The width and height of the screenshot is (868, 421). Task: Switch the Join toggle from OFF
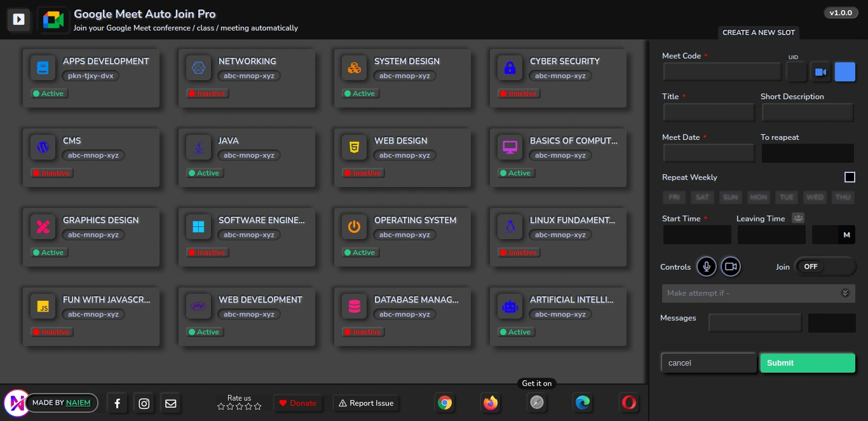pos(825,266)
